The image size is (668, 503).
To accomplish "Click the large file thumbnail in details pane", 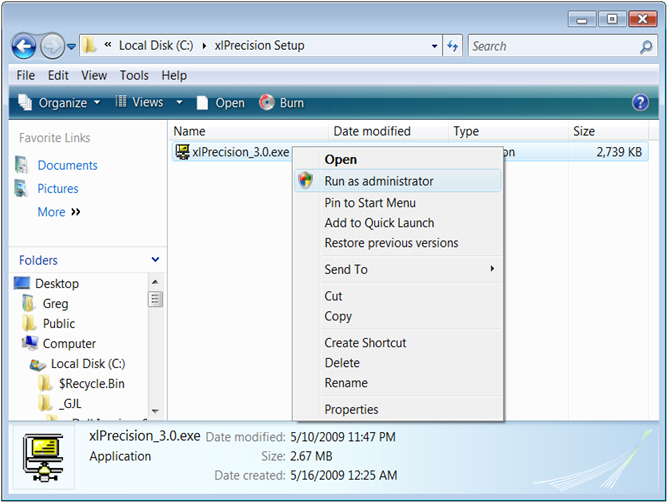I will tap(43, 457).
